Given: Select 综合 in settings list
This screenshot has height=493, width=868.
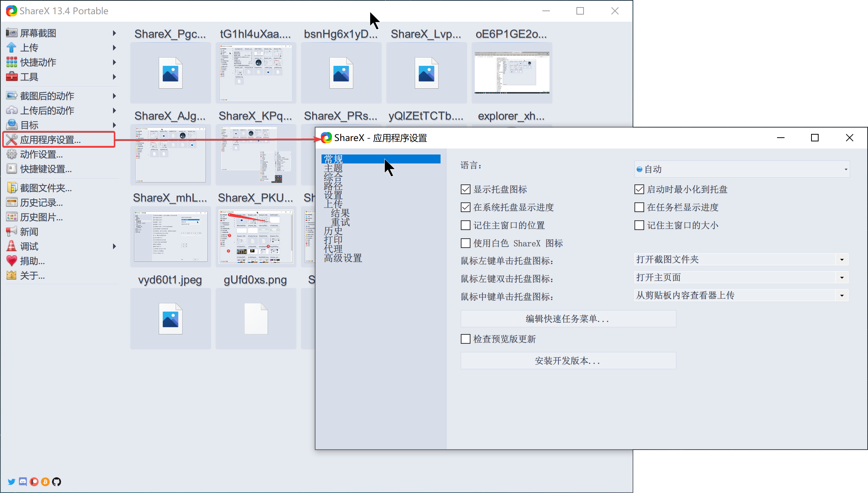Looking at the screenshot, I should (x=333, y=177).
